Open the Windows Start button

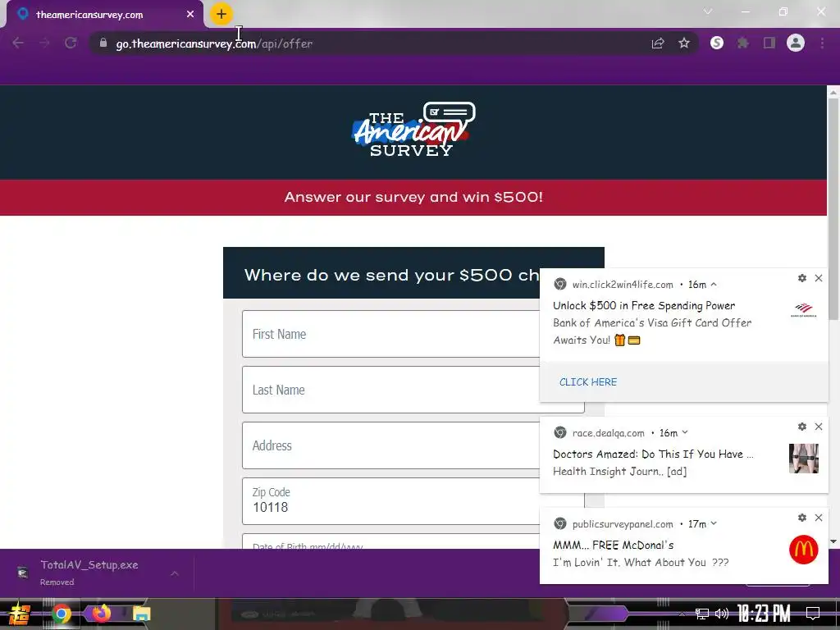click(x=20, y=614)
